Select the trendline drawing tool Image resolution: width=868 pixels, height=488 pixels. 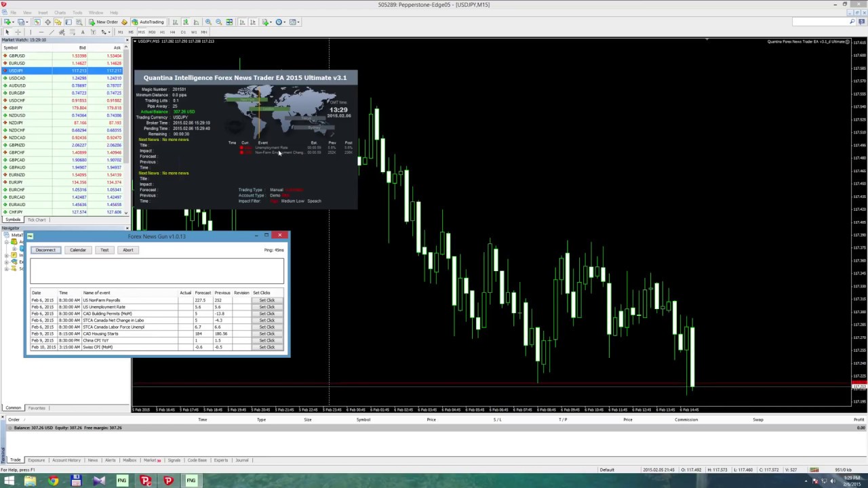52,32
